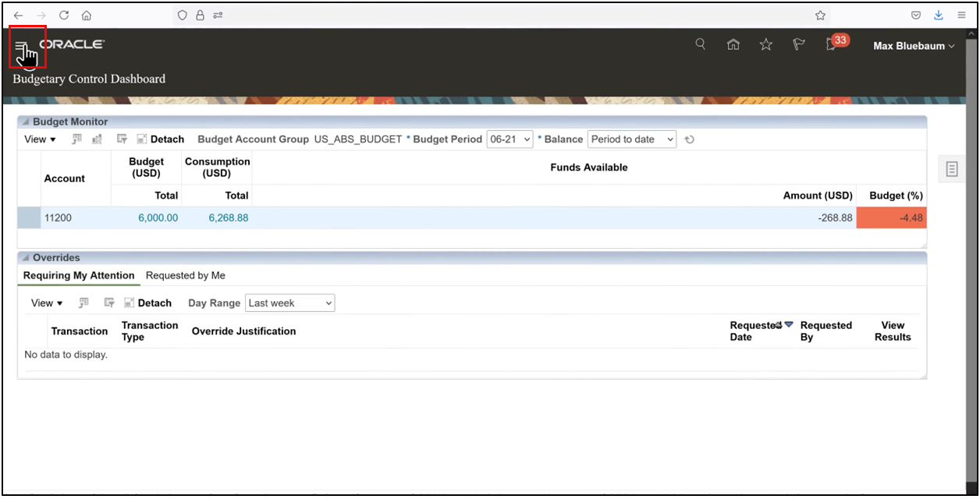Export the Budget Monitor table to Excel

point(76,139)
